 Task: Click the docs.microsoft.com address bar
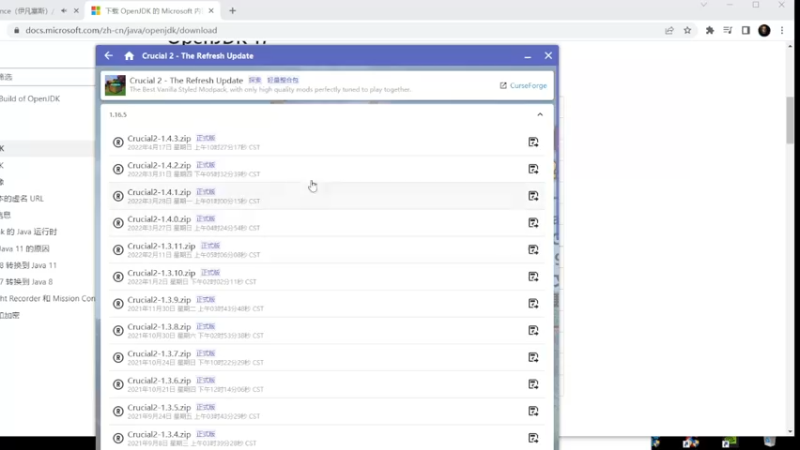pyautogui.click(x=337, y=31)
